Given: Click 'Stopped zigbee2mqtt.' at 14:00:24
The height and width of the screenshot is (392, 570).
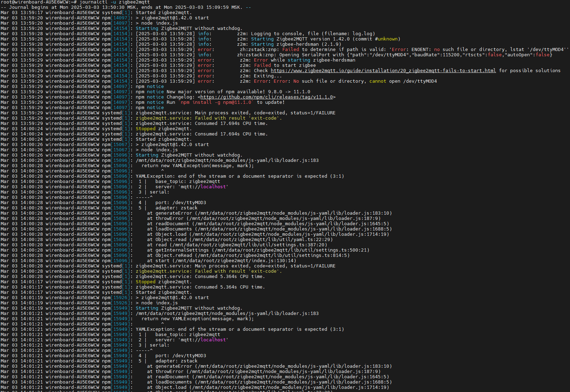Looking at the screenshot, I should tap(164, 129).
